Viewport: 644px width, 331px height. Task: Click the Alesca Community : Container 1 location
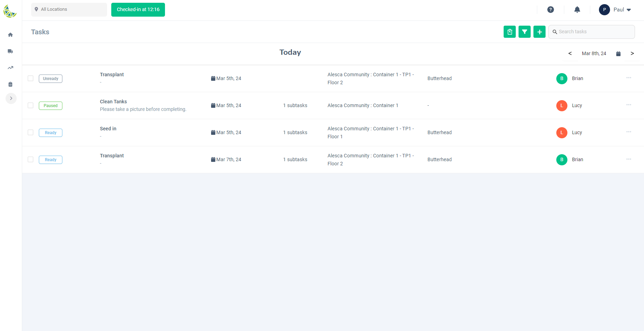click(x=363, y=105)
